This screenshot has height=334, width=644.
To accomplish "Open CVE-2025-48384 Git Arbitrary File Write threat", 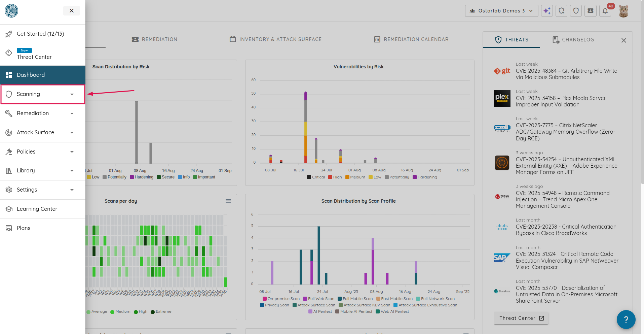I will pyautogui.click(x=566, y=74).
